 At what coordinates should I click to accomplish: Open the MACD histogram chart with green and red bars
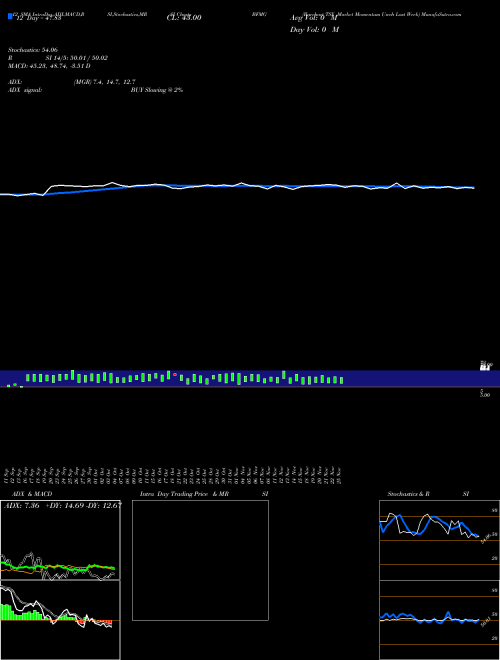(x=60, y=620)
